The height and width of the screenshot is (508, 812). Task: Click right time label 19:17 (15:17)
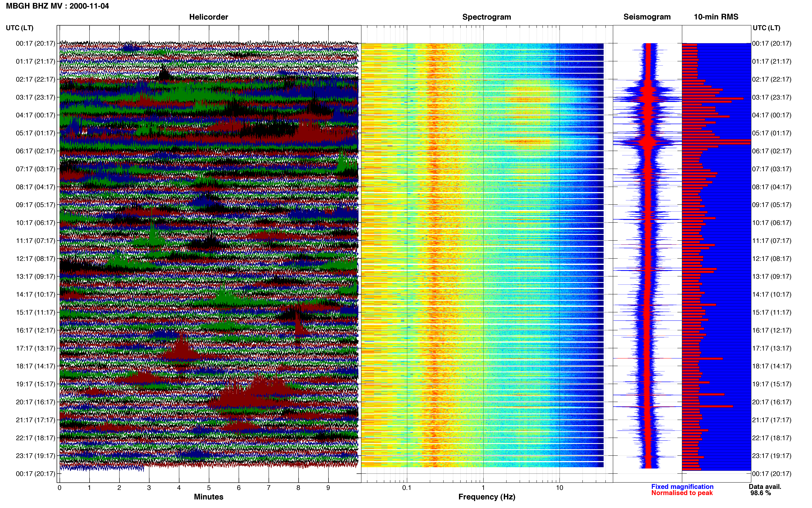click(772, 384)
